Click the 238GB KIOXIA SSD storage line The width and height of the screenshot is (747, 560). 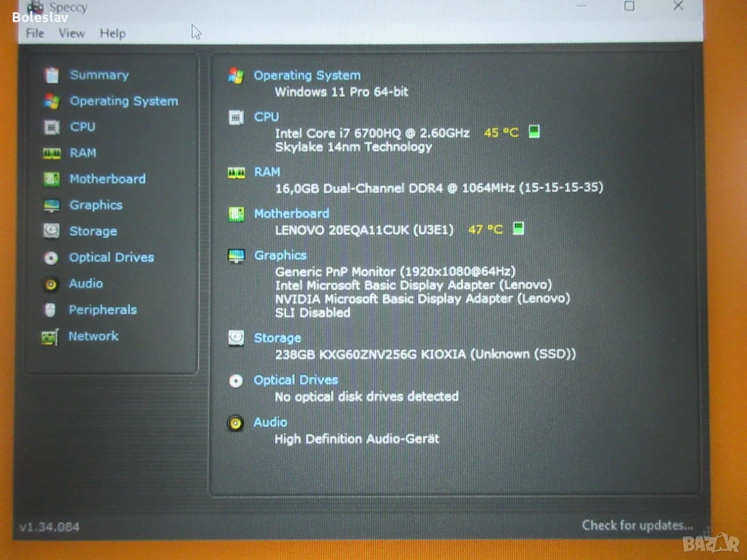coord(425,354)
